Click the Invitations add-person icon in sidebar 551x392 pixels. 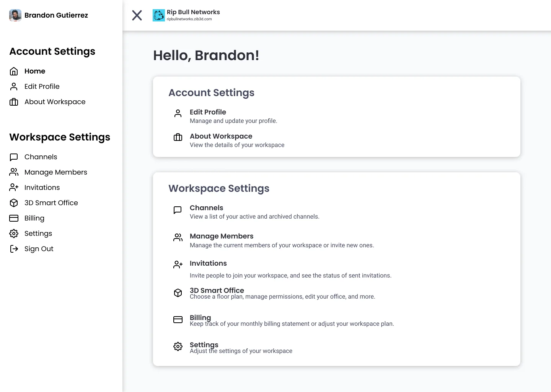coord(14,188)
